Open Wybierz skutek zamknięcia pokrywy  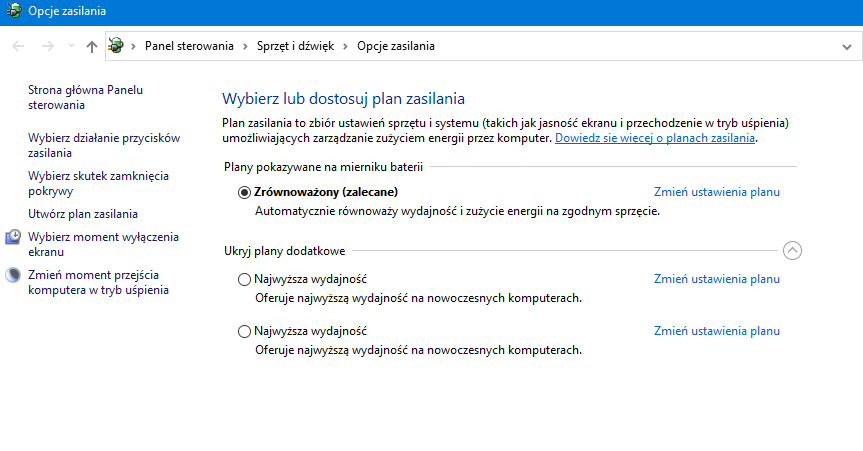tap(99, 183)
